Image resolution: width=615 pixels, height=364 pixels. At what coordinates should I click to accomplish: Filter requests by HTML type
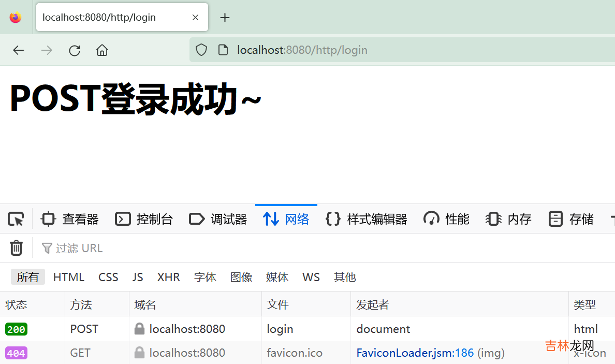[x=69, y=278]
